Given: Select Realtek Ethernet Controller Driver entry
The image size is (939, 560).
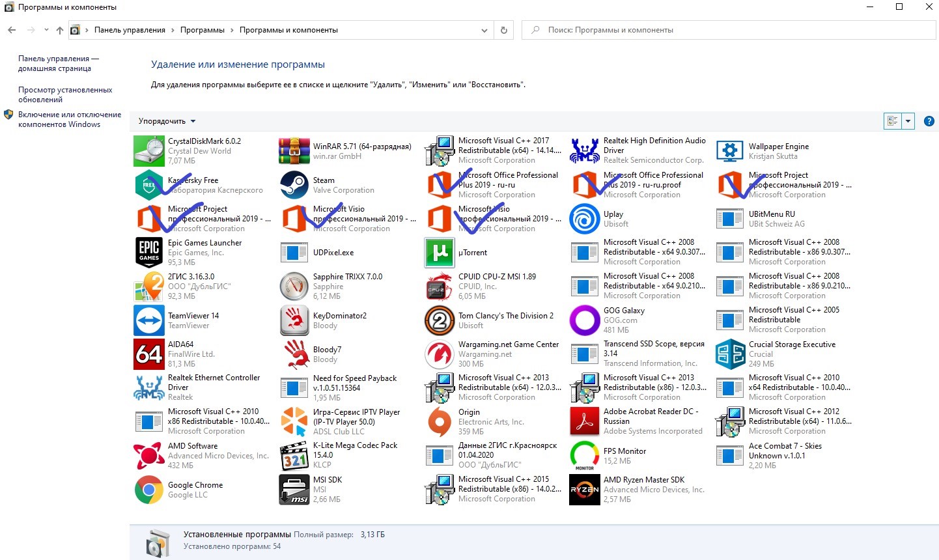Looking at the screenshot, I should click(203, 388).
